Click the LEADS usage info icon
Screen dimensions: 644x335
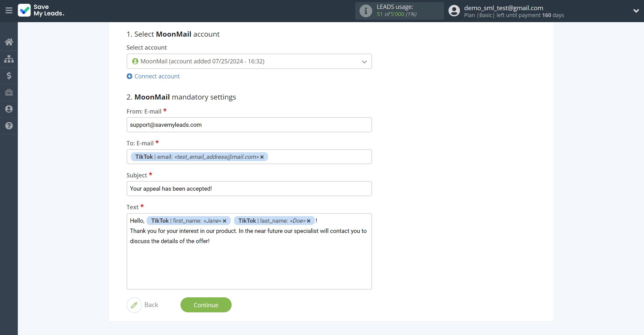(366, 11)
